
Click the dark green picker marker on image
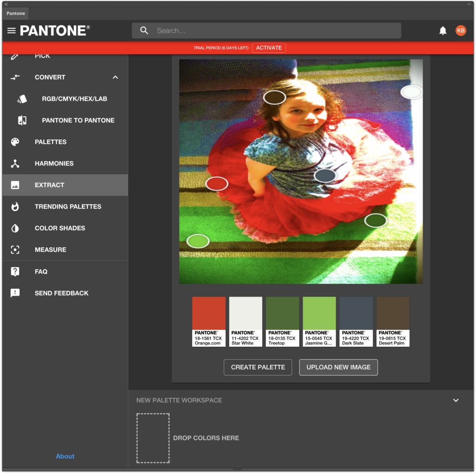[376, 220]
